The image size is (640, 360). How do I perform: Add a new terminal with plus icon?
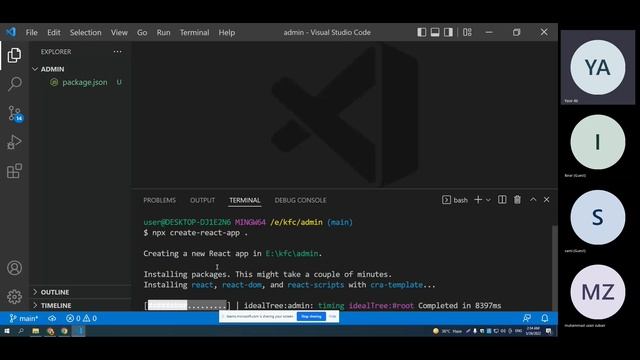coord(478,200)
